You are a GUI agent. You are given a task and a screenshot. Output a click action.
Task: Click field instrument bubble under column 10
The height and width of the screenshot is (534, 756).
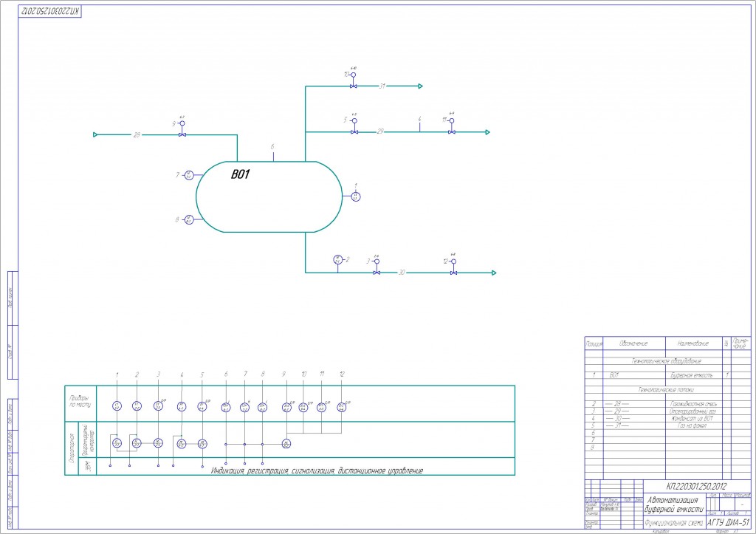click(x=303, y=408)
